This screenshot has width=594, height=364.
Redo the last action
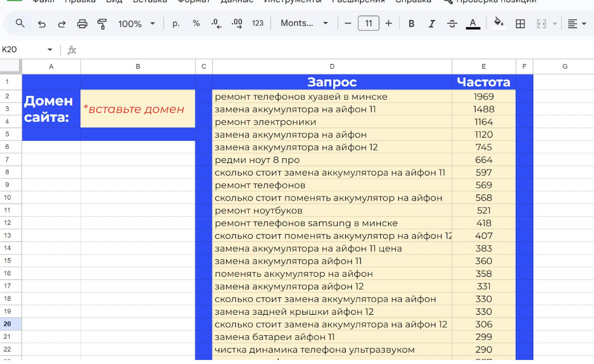click(x=62, y=24)
